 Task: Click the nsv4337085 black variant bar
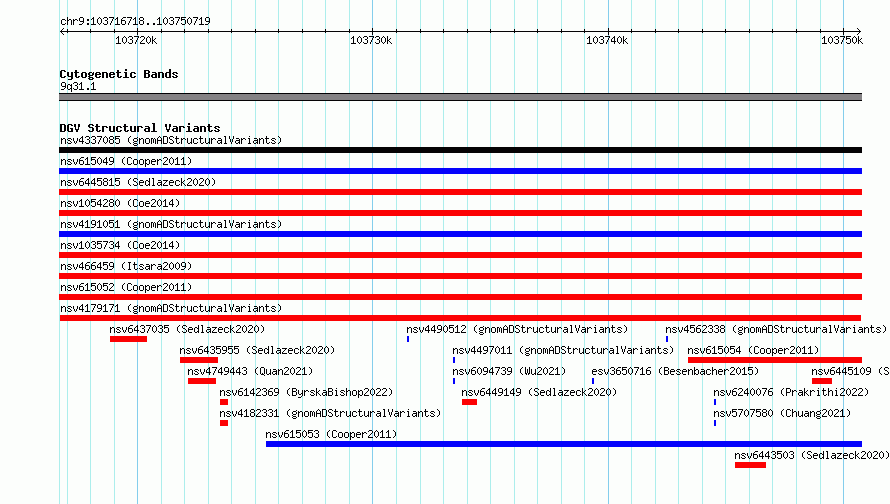coord(460,150)
